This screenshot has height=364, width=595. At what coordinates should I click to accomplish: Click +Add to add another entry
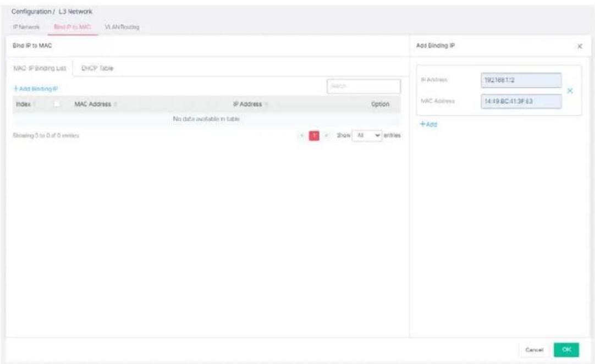(x=428, y=124)
